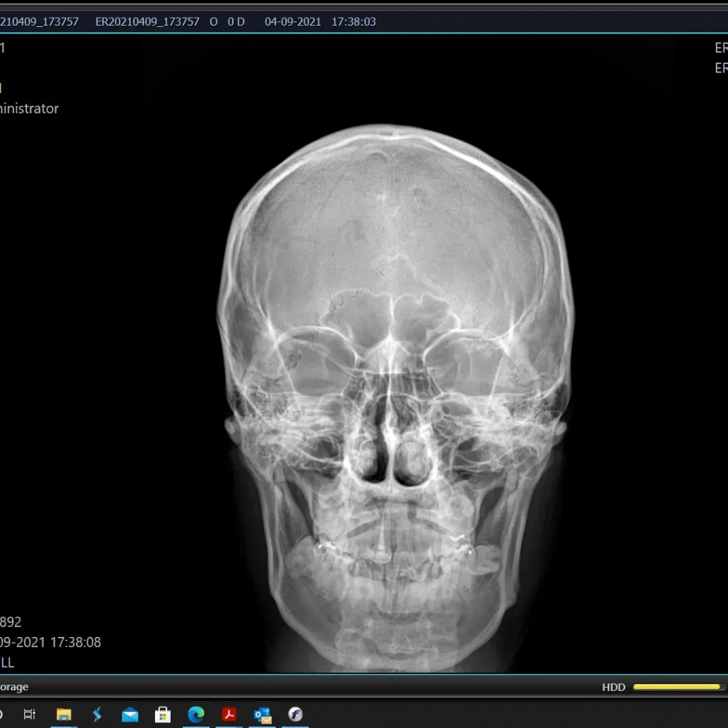The height and width of the screenshot is (728, 728).
Task: Open the Mail app icon
Action: click(130, 714)
